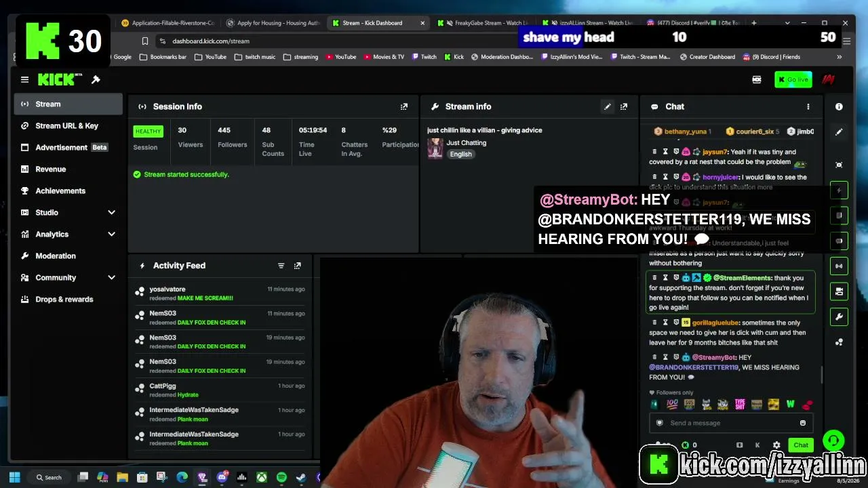This screenshot has width=868, height=488.
Task: Click the green headset support button
Action: coord(833,441)
